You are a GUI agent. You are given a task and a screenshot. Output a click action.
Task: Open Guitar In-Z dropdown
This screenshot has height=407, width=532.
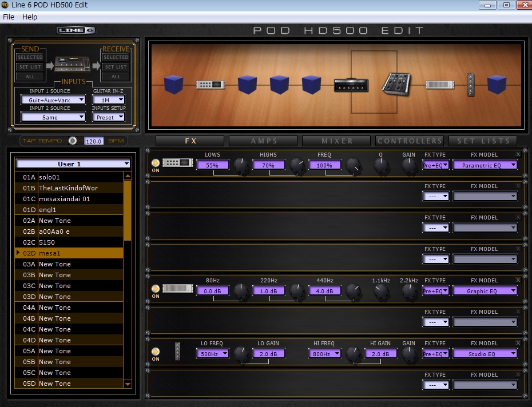pos(109,99)
